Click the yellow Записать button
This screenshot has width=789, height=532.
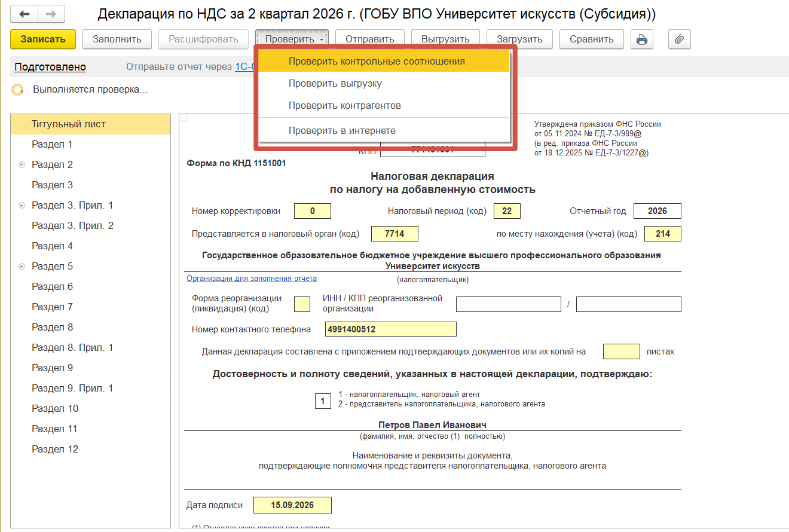43,39
